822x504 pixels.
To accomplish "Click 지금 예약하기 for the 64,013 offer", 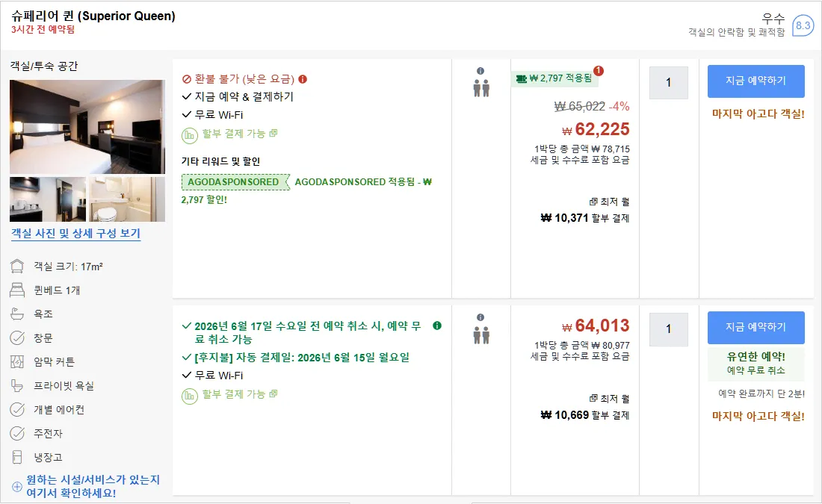I will tap(756, 328).
